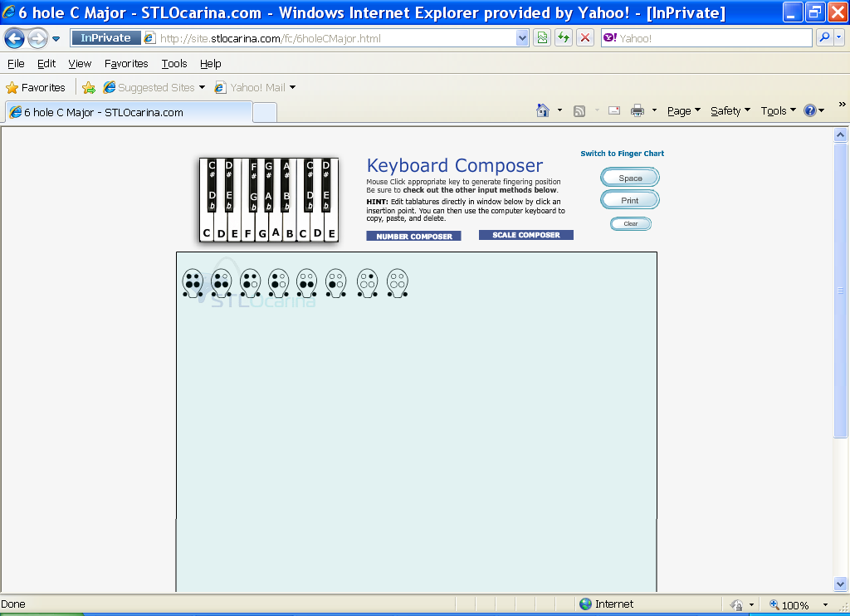Click the Space button
850x616 pixels.
pyautogui.click(x=630, y=178)
